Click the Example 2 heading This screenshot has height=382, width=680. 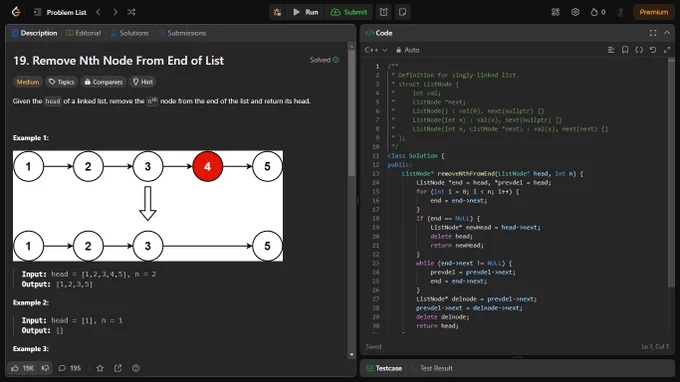coord(31,303)
